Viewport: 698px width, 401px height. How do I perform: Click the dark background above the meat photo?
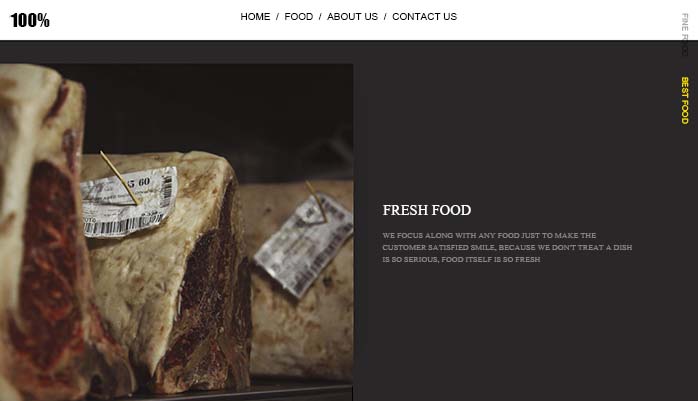tap(178, 52)
